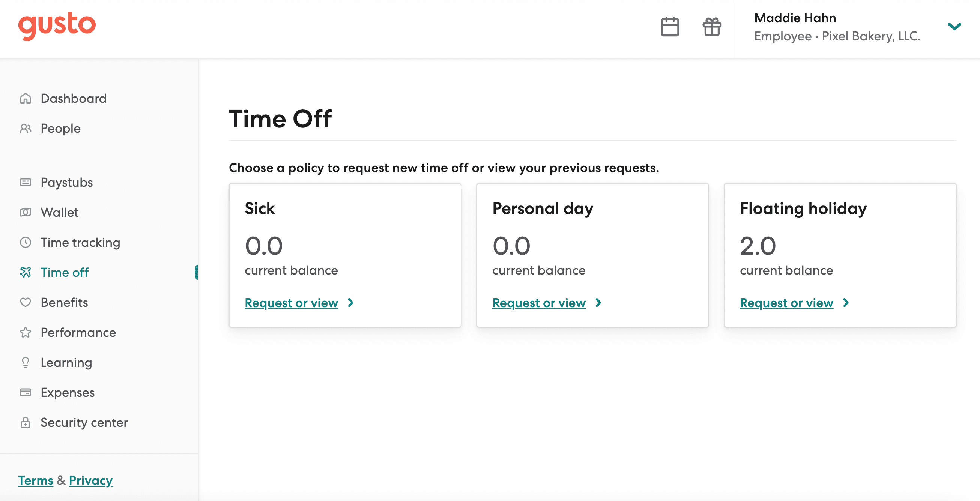Click the Gusto logo
980x501 pixels.
[57, 25]
